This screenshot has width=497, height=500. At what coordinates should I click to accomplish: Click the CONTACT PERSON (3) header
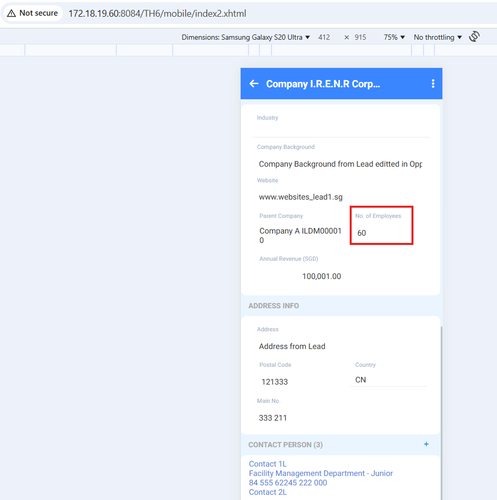pyautogui.click(x=285, y=445)
